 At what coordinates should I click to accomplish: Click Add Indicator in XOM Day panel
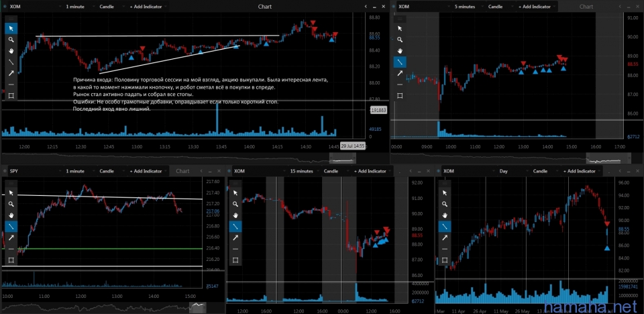tap(581, 171)
